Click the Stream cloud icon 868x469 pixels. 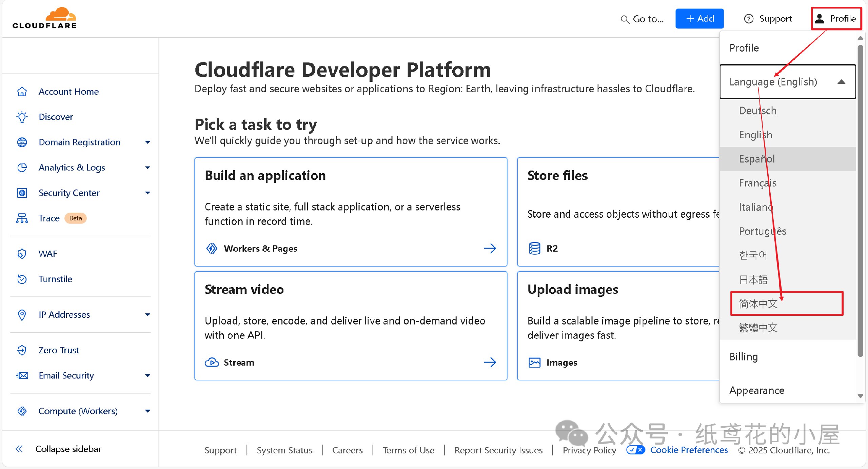coord(212,363)
